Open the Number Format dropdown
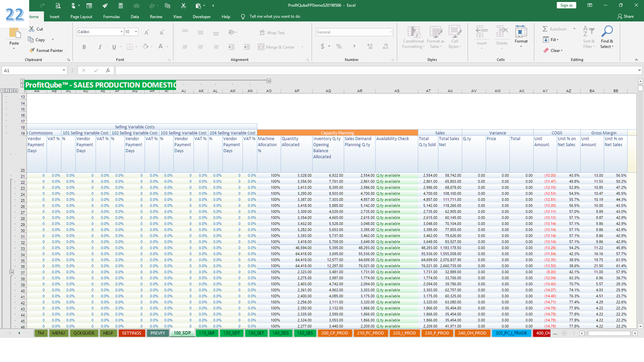 click(390, 32)
